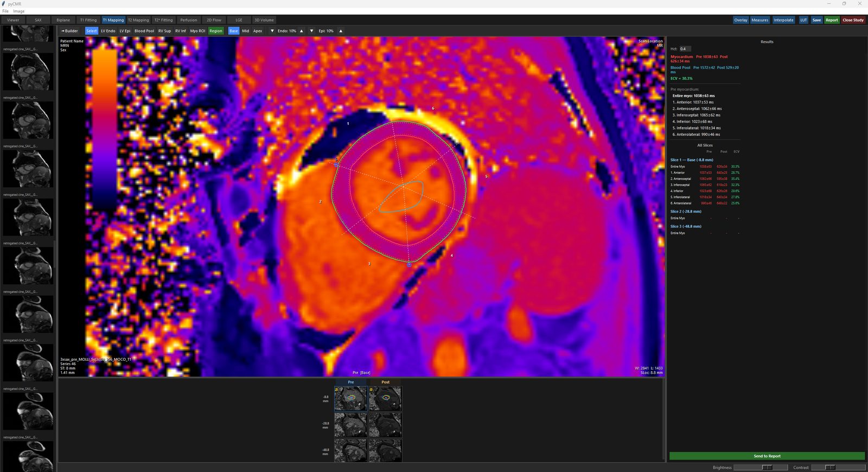The image size is (868, 472).
Task: Click the Measures button
Action: click(759, 20)
